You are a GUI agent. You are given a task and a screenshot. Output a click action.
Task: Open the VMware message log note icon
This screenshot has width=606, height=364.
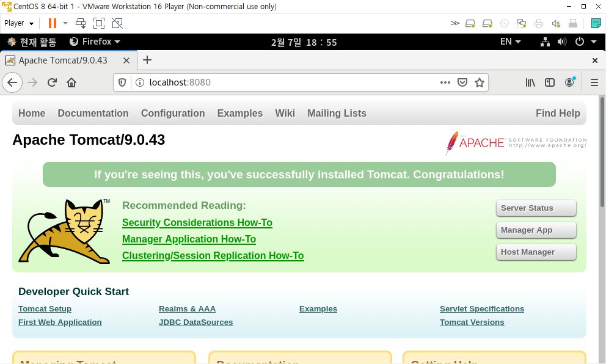[596, 24]
